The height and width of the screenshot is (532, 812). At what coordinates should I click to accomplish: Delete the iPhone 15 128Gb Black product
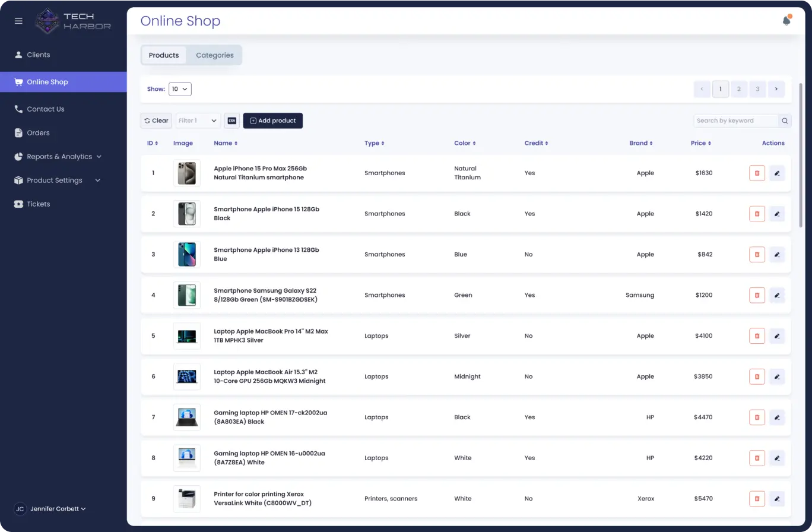[x=757, y=214]
